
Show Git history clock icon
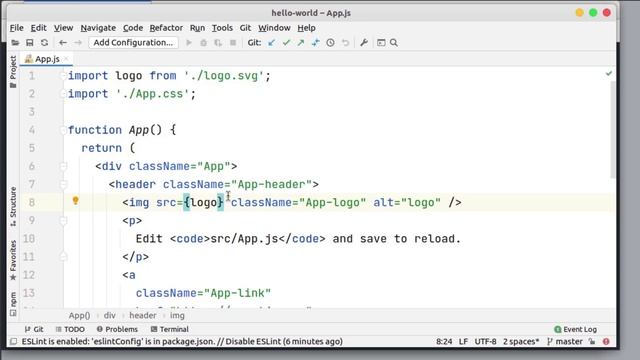pyautogui.click(x=330, y=42)
